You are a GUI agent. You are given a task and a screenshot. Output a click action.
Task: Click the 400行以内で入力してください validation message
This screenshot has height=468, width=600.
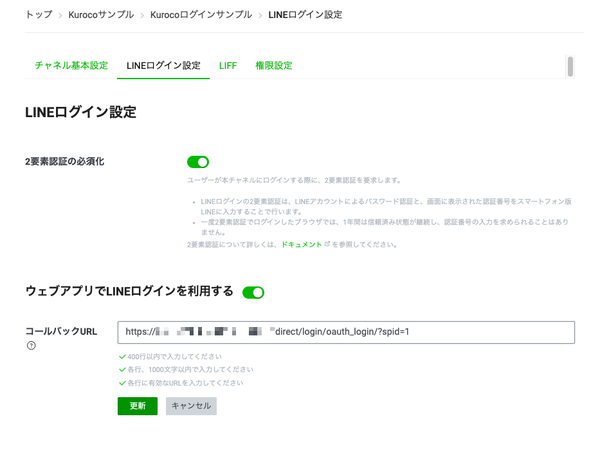click(x=174, y=357)
